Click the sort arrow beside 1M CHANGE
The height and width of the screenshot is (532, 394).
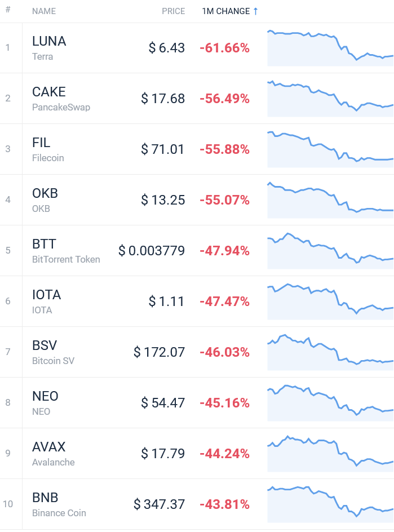coord(255,11)
